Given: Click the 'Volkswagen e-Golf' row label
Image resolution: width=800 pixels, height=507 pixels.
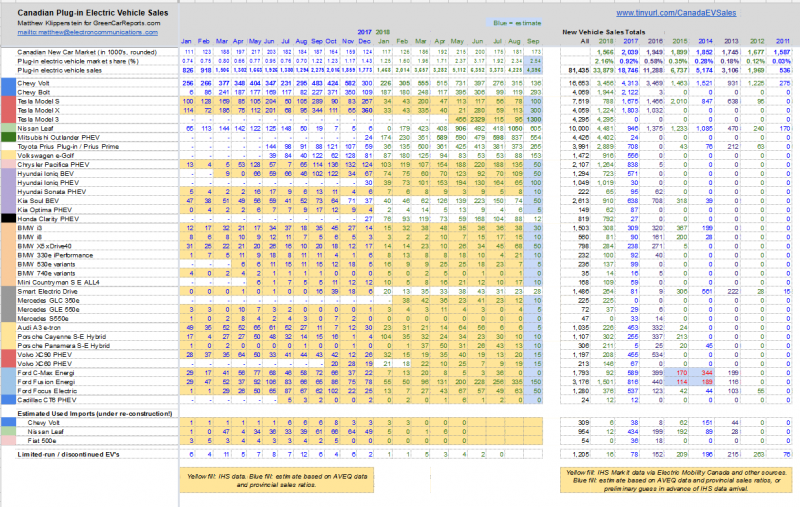Looking at the screenshot, I should coord(45,156).
